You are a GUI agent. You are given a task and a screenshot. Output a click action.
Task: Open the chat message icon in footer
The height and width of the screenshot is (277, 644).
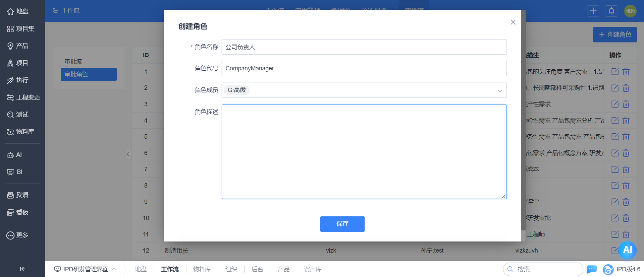click(592, 269)
